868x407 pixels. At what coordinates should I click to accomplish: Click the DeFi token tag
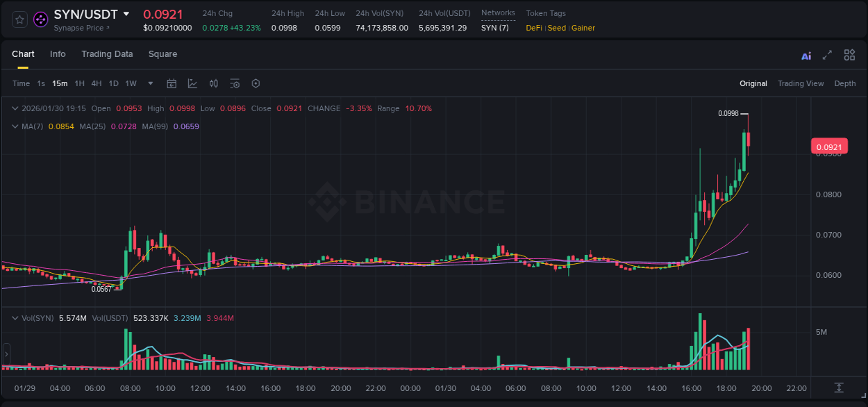click(x=533, y=28)
